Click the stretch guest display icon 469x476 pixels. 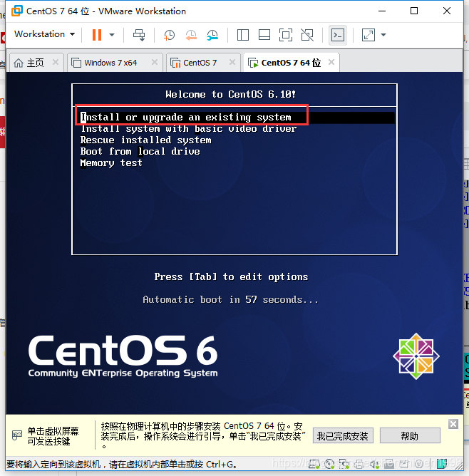point(368,35)
